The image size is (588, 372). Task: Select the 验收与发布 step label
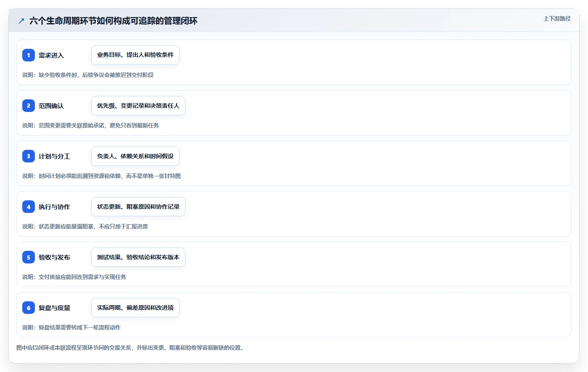coord(54,257)
